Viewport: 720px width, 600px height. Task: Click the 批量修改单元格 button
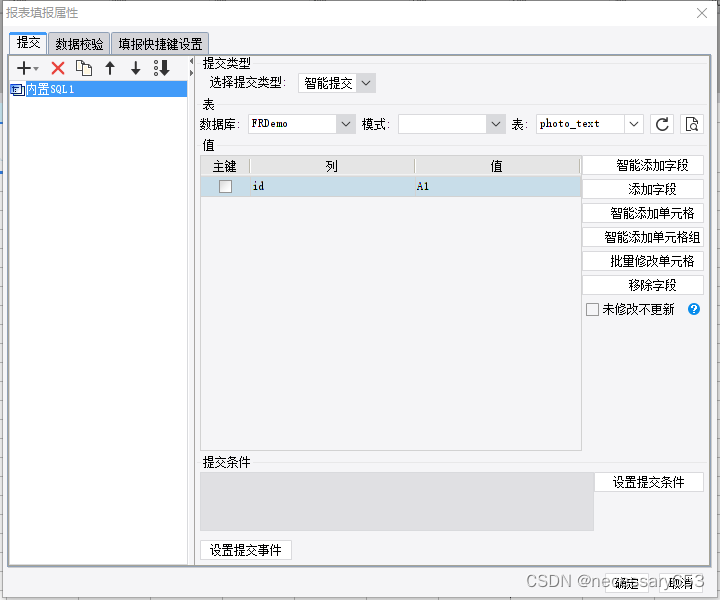click(x=643, y=261)
